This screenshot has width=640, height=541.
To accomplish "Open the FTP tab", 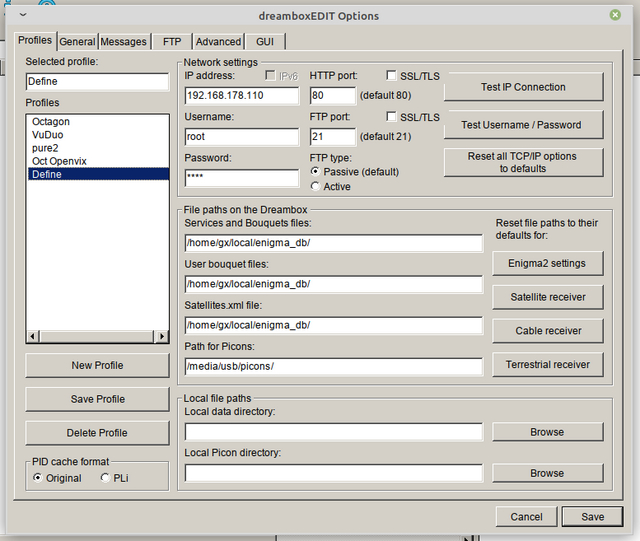I will coord(172,42).
